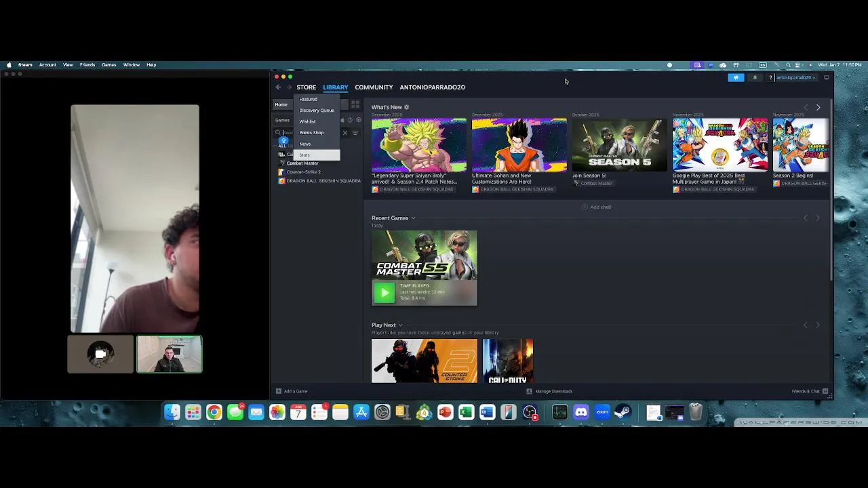Open the Steam help question mark
This screenshot has width=868, height=488.
click(770, 77)
